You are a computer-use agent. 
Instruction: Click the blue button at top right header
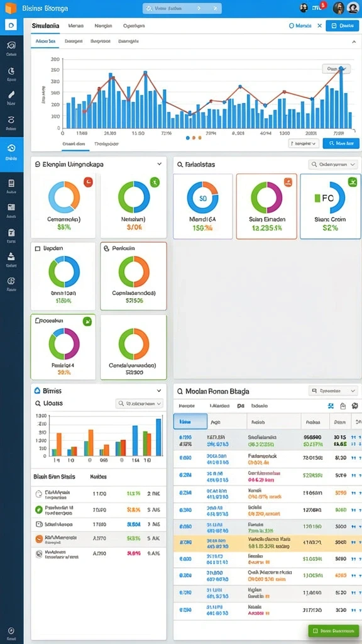coord(343,25)
